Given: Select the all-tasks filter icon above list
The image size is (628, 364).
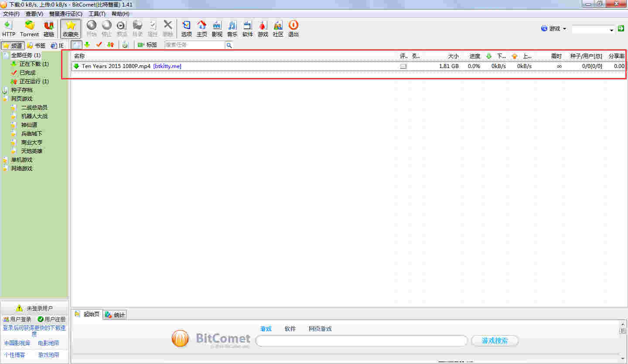Looking at the screenshot, I should 76,45.
